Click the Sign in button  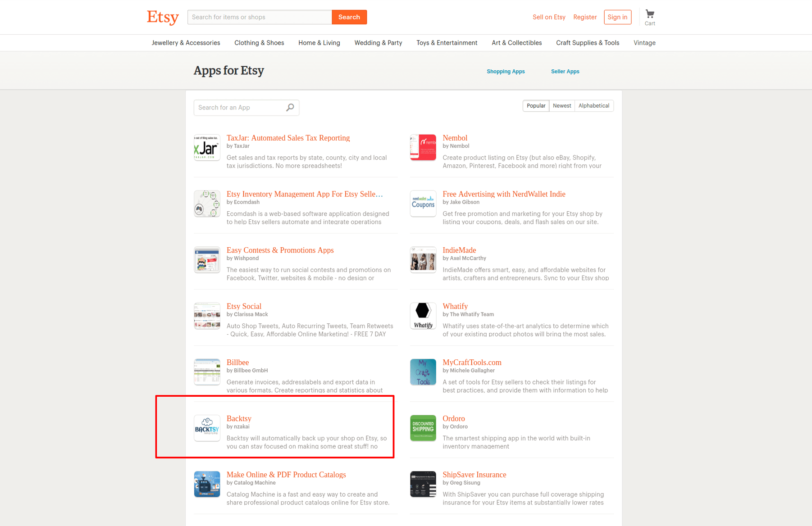[x=617, y=17]
